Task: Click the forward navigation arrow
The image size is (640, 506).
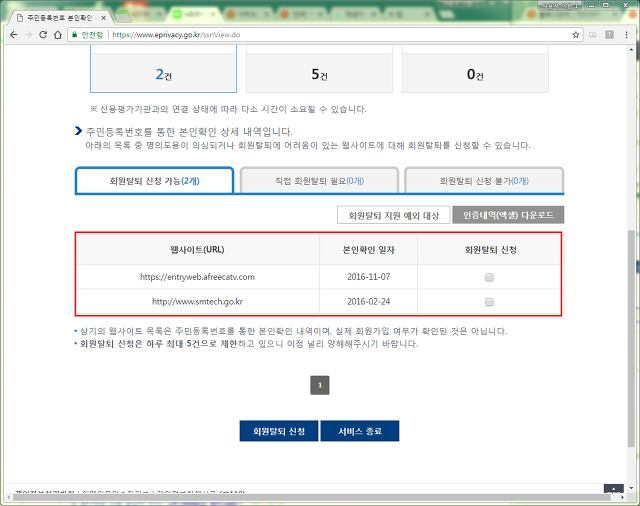Action: (28, 35)
